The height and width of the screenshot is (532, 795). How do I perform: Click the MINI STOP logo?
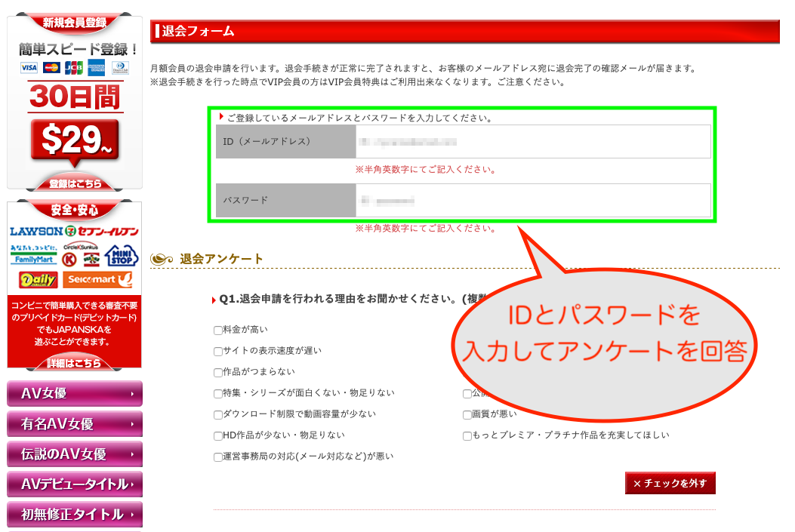pyautogui.click(x=122, y=257)
